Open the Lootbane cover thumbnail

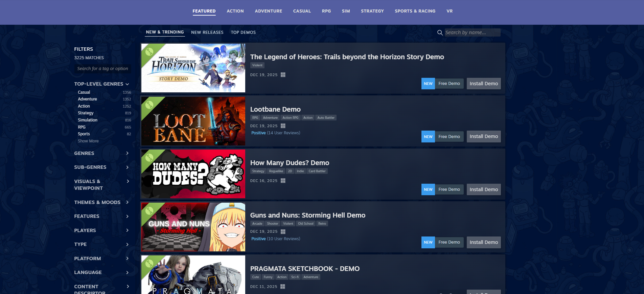(x=193, y=121)
